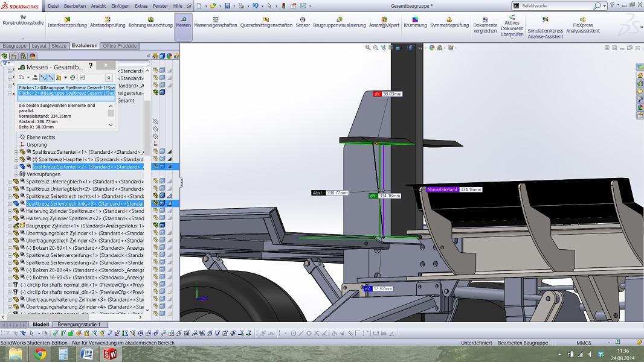
Task: Expand the Spaltkreuz Seitenteil<1> tree node
Action: (x=16, y=152)
